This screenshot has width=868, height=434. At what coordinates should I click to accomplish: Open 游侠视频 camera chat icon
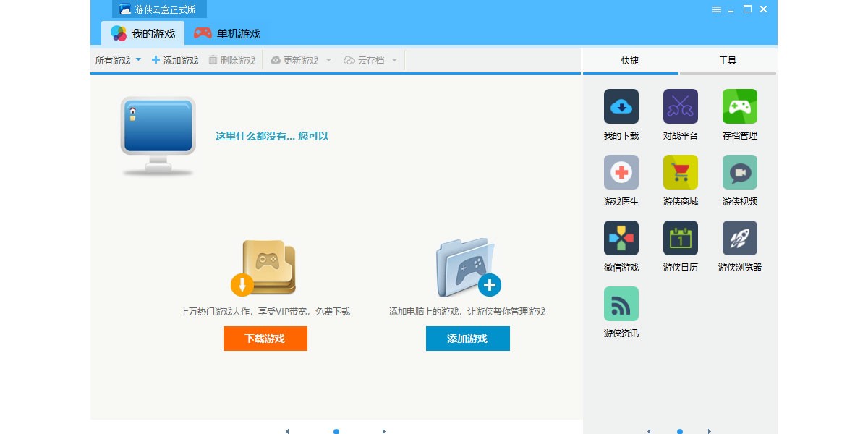(x=740, y=172)
